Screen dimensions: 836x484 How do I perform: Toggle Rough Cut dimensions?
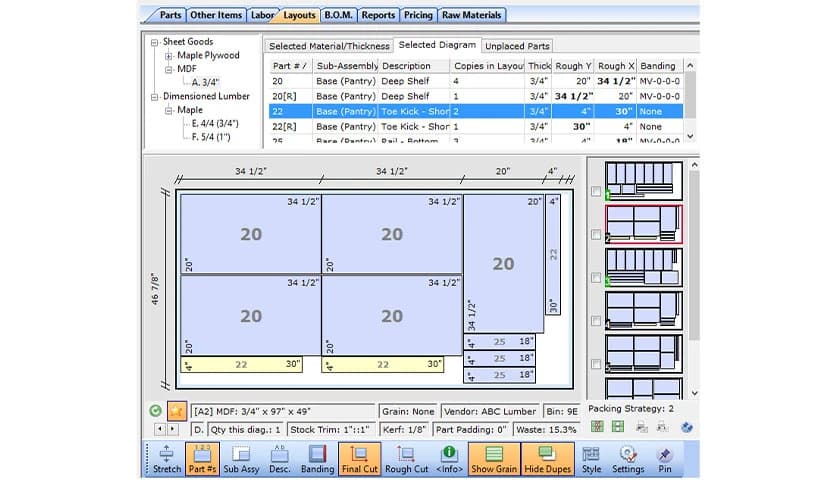click(x=406, y=459)
